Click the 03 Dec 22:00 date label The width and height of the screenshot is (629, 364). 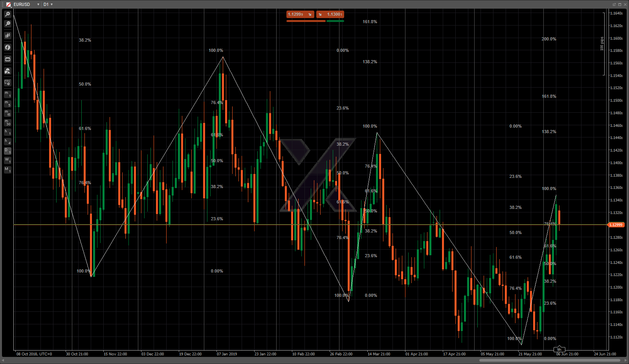[x=152, y=354]
